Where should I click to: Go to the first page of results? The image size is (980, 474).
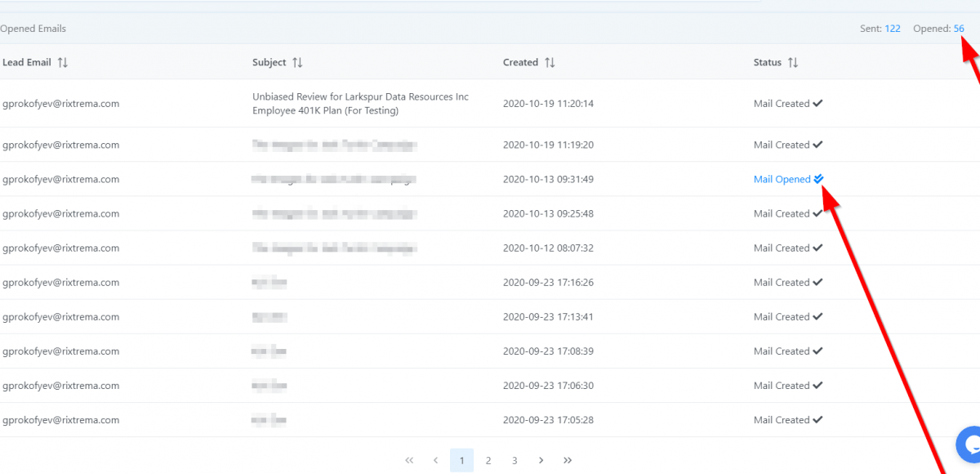(409, 461)
